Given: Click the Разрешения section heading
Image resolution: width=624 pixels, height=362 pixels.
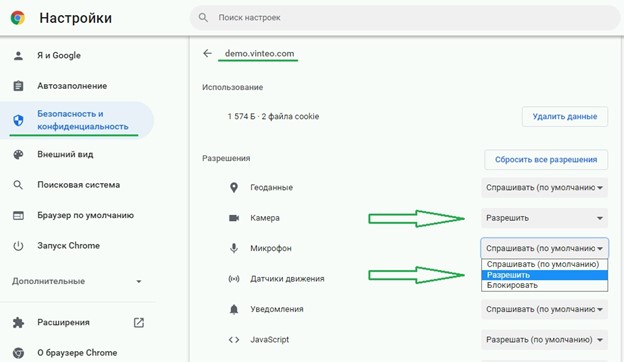Looking at the screenshot, I should tap(226, 158).
